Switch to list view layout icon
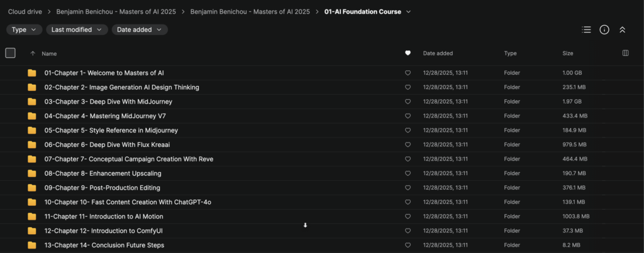This screenshot has height=253, width=644. point(586,30)
